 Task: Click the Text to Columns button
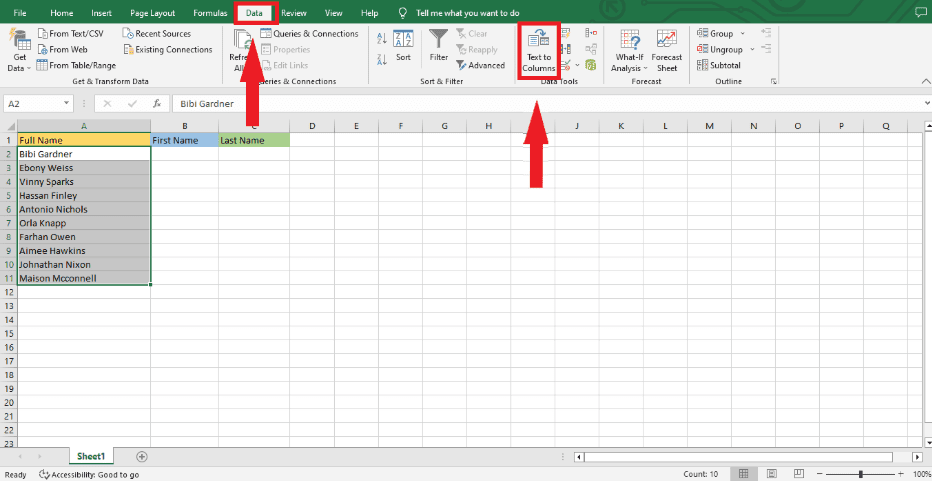click(x=539, y=52)
